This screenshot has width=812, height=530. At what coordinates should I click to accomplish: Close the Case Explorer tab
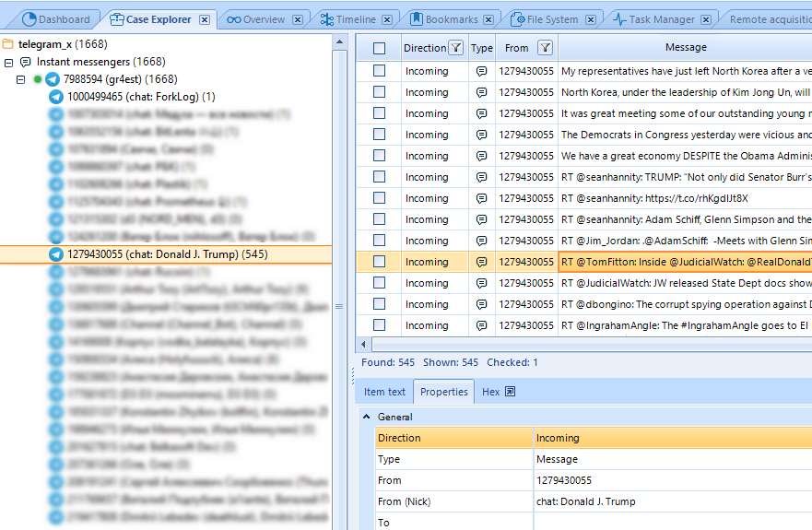205,19
